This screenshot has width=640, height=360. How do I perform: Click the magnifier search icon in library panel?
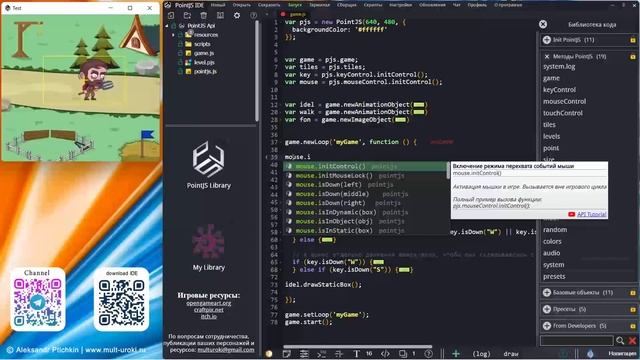620,340
